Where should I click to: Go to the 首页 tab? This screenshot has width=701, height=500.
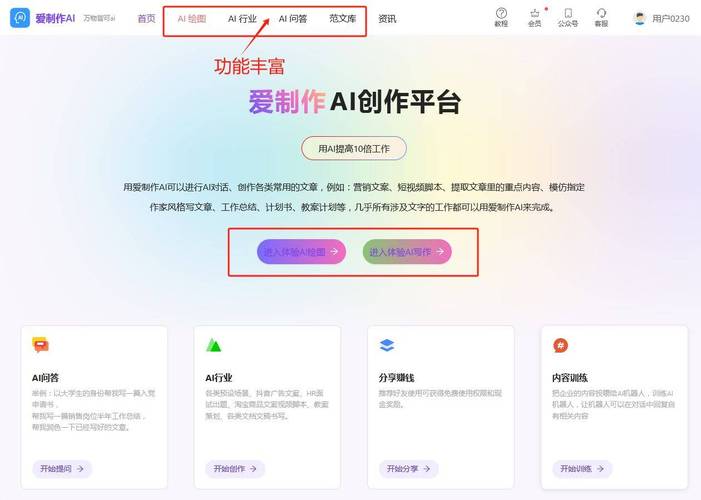point(146,19)
